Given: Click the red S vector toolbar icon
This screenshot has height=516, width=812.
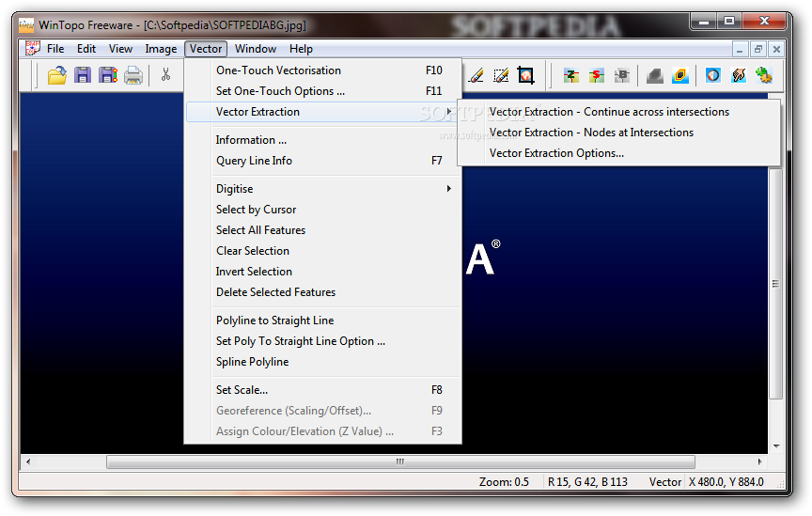Looking at the screenshot, I should click(597, 75).
